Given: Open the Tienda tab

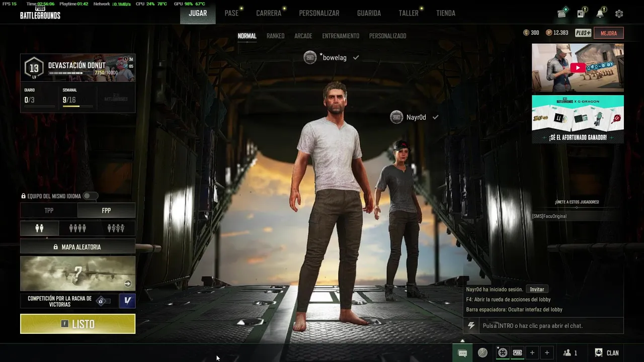Looking at the screenshot, I should pos(446,13).
